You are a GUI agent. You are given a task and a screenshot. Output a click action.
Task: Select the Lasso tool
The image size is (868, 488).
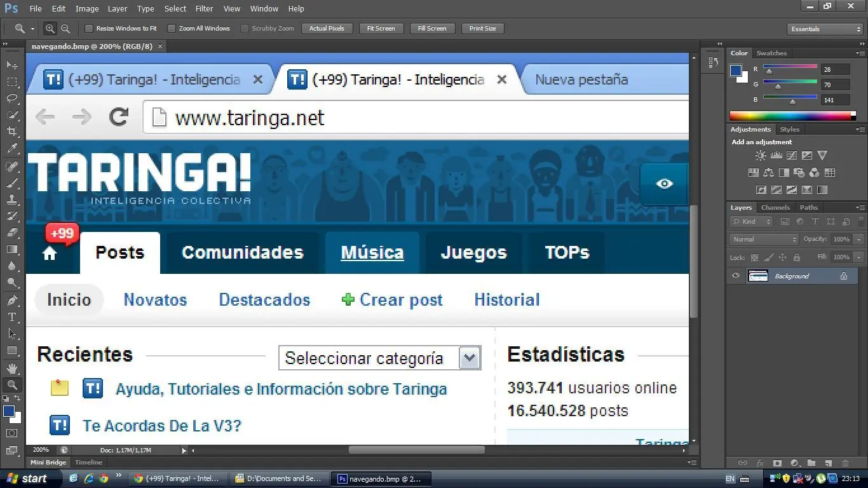pyautogui.click(x=12, y=98)
